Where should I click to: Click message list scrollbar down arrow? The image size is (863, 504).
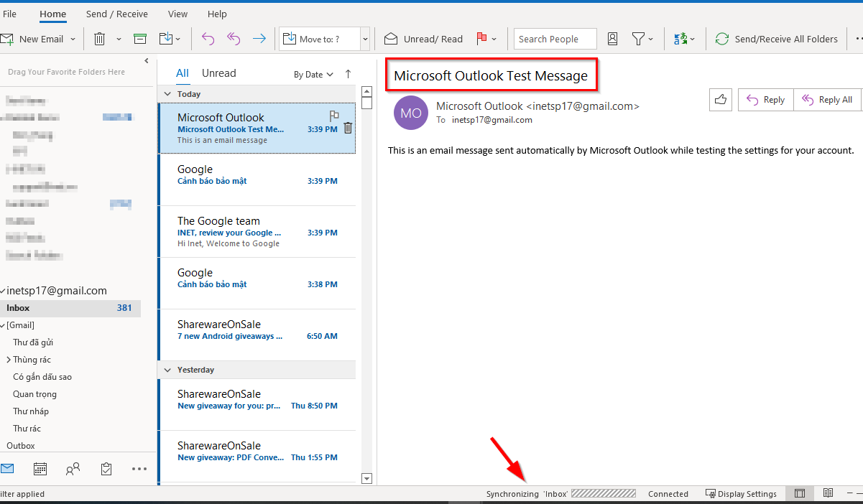tap(366, 478)
